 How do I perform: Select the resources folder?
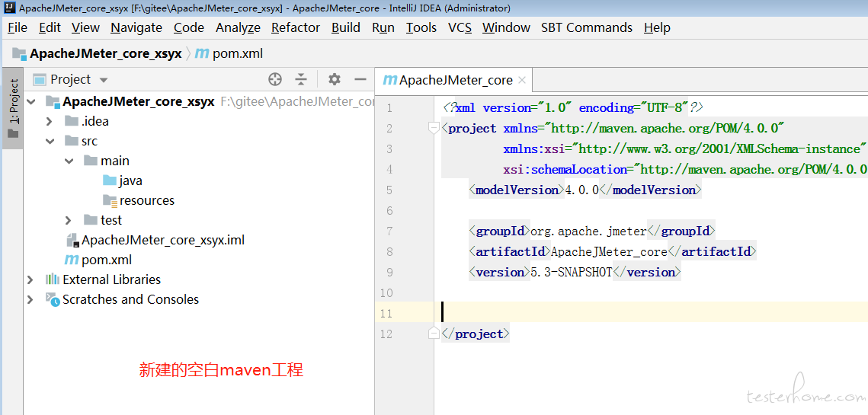146,200
